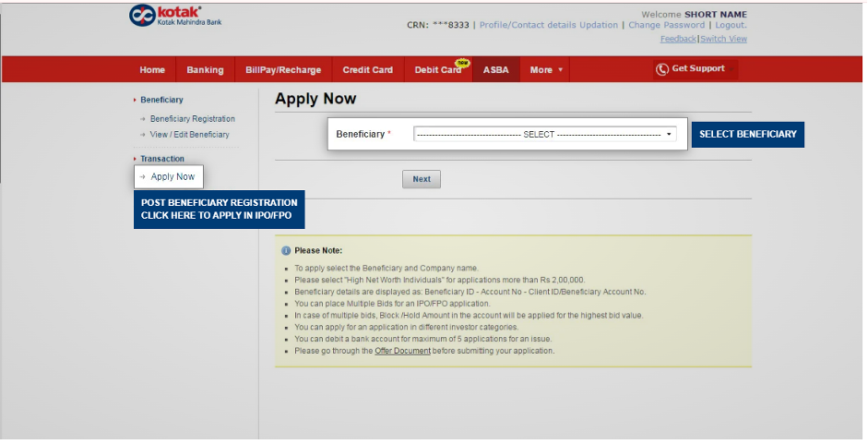Open the BillPay/Recharge tab
Screen dimensions: 868x444
(283, 70)
